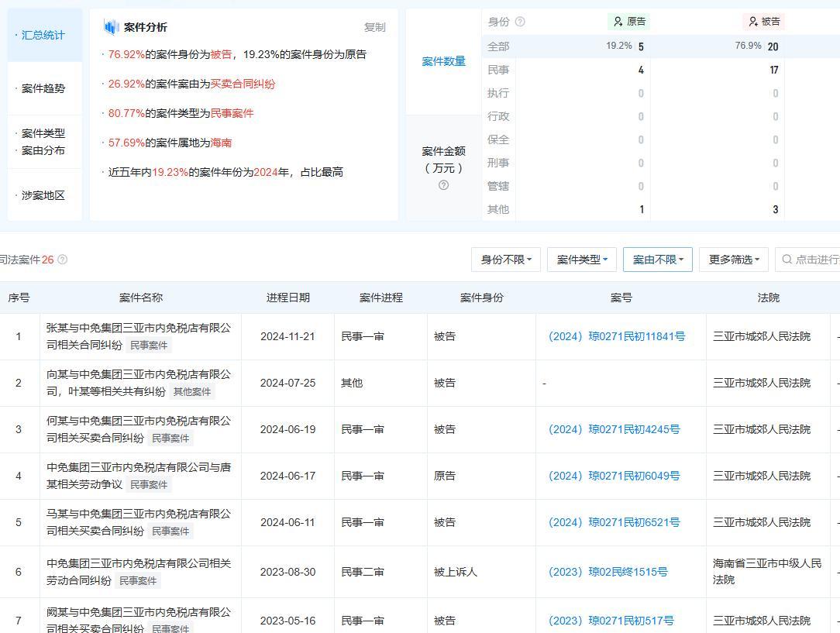The height and width of the screenshot is (633, 840).
Task: Click 全部 row in statistics table
Action: click(x=660, y=46)
